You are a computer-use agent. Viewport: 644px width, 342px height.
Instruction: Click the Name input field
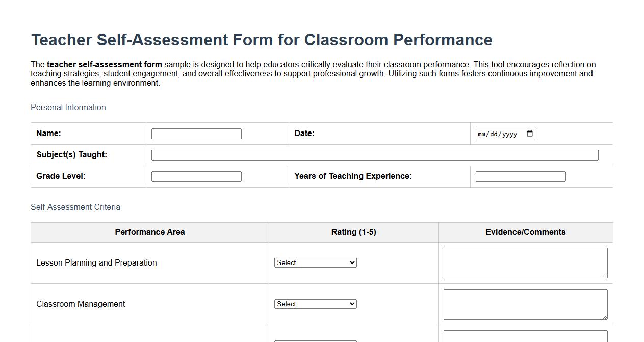pyautogui.click(x=196, y=133)
